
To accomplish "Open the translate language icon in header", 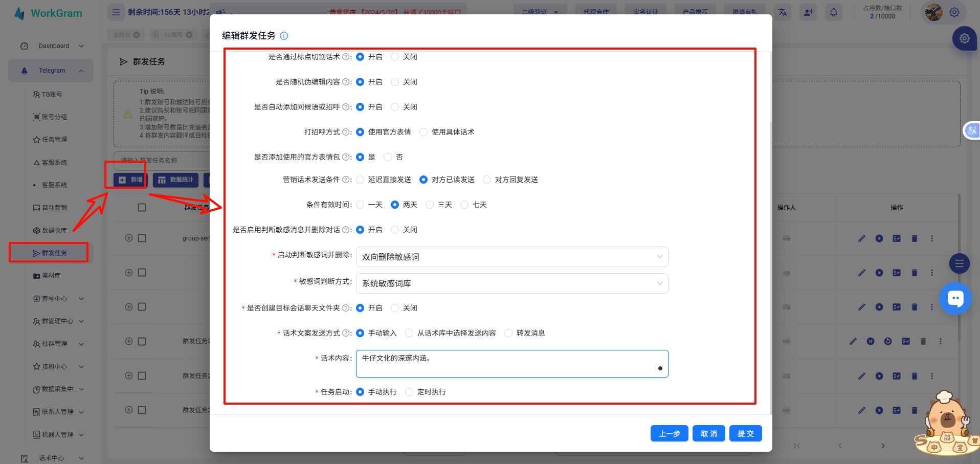I will (x=783, y=12).
